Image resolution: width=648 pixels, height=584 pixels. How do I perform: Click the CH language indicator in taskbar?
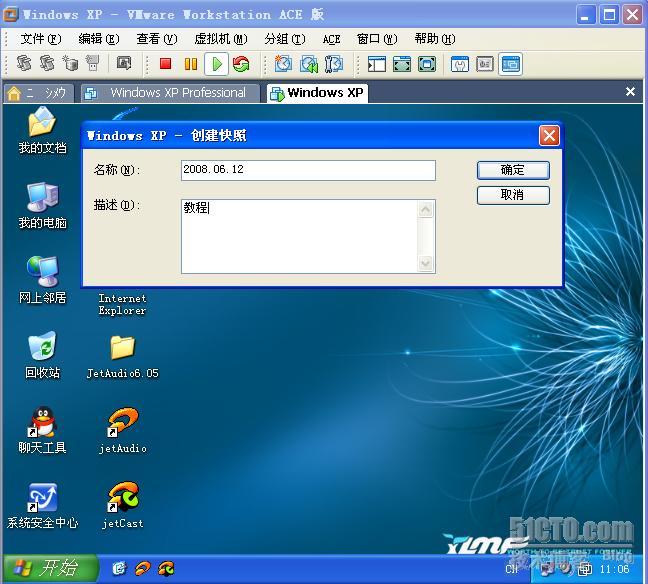click(x=512, y=569)
